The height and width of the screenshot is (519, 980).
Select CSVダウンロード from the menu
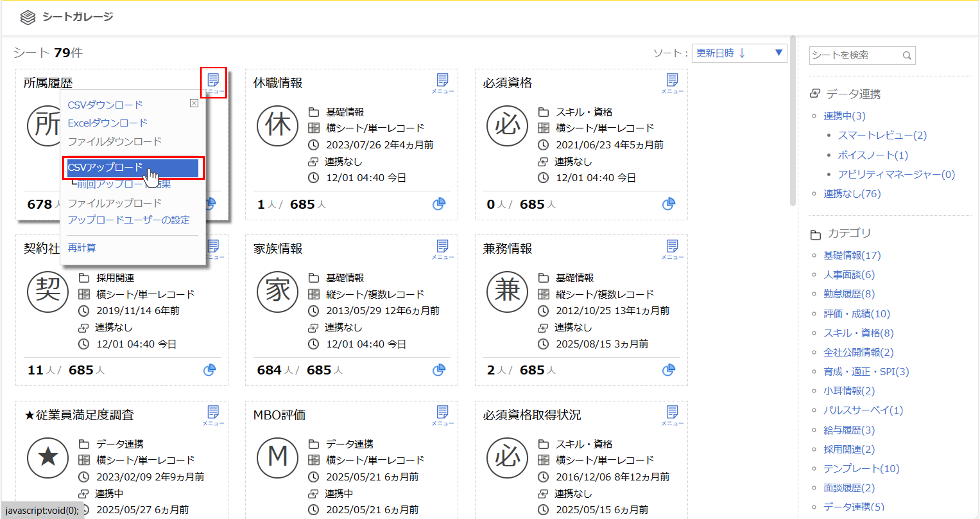click(x=105, y=105)
